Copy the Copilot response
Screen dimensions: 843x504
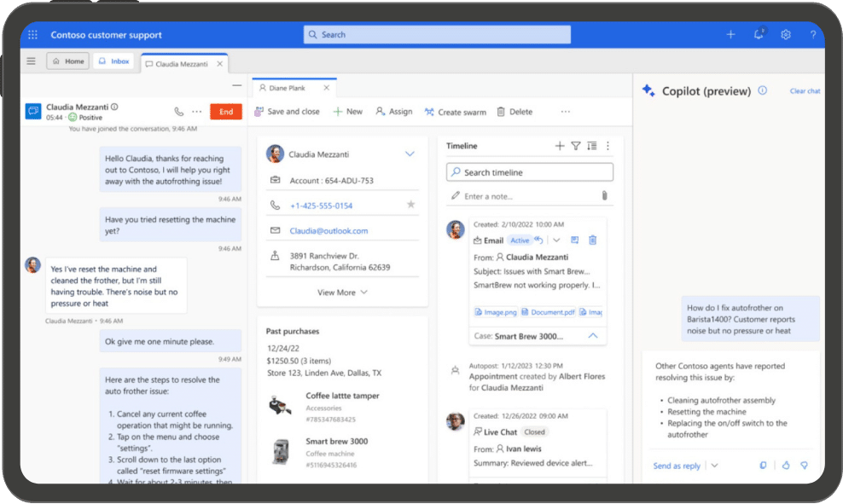[x=763, y=466]
